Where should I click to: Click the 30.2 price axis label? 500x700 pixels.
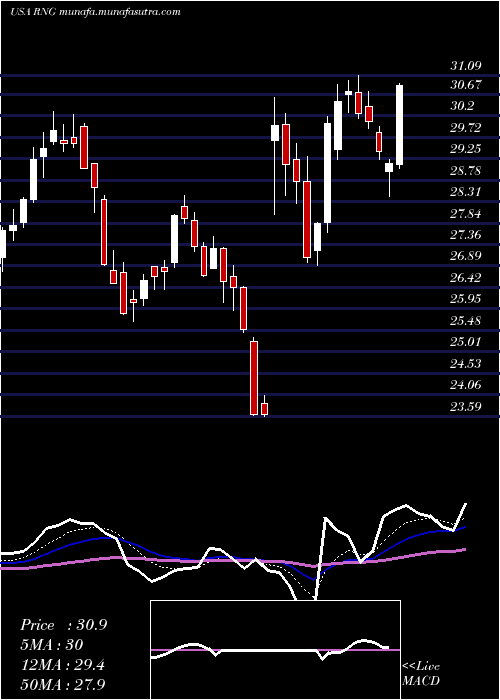coord(462,106)
